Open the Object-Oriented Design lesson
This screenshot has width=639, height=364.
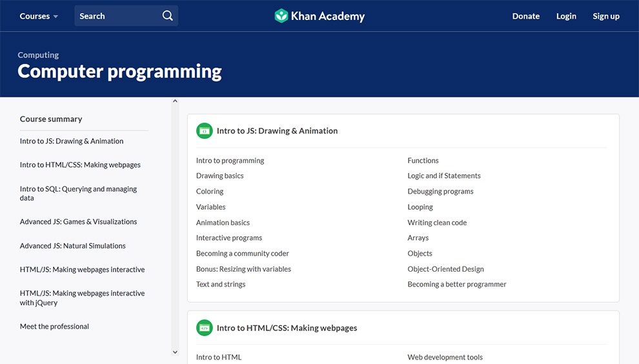coord(445,269)
